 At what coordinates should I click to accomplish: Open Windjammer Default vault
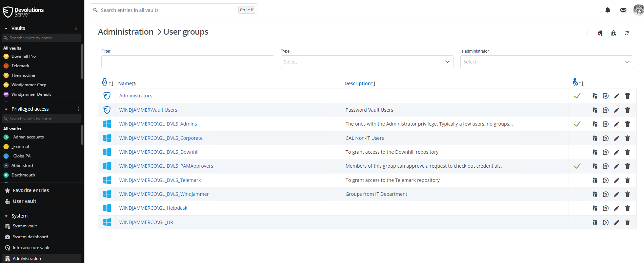(31, 94)
